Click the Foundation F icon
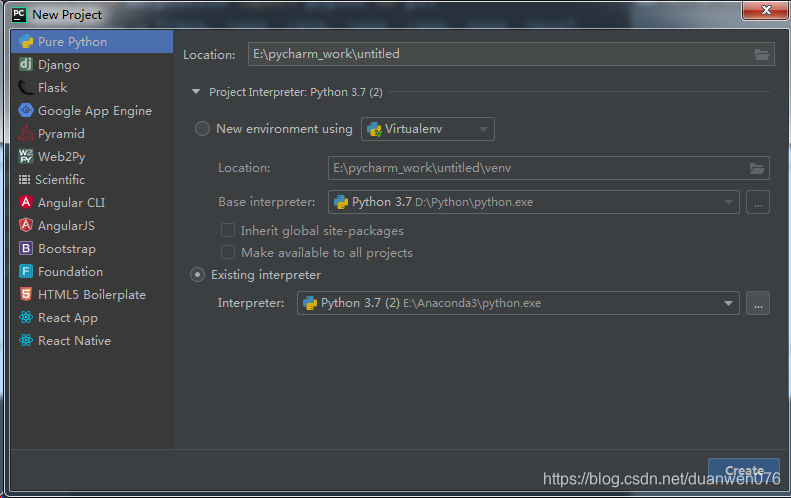 (26, 271)
